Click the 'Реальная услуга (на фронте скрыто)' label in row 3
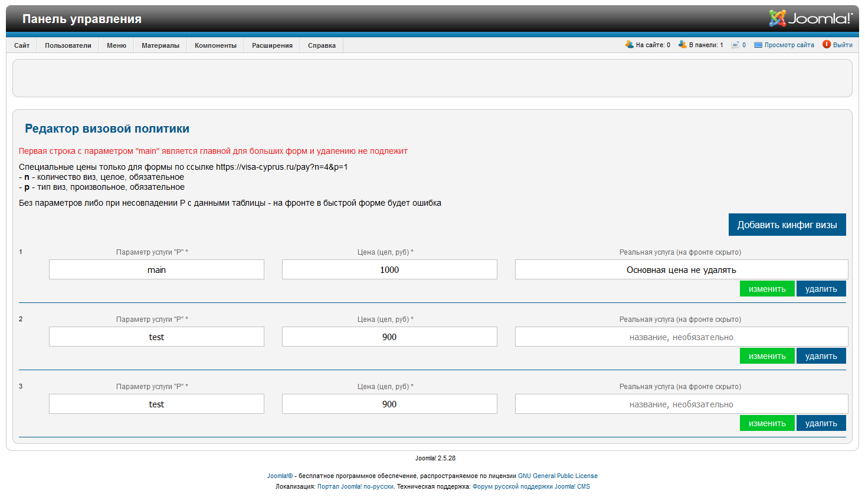 coord(680,387)
